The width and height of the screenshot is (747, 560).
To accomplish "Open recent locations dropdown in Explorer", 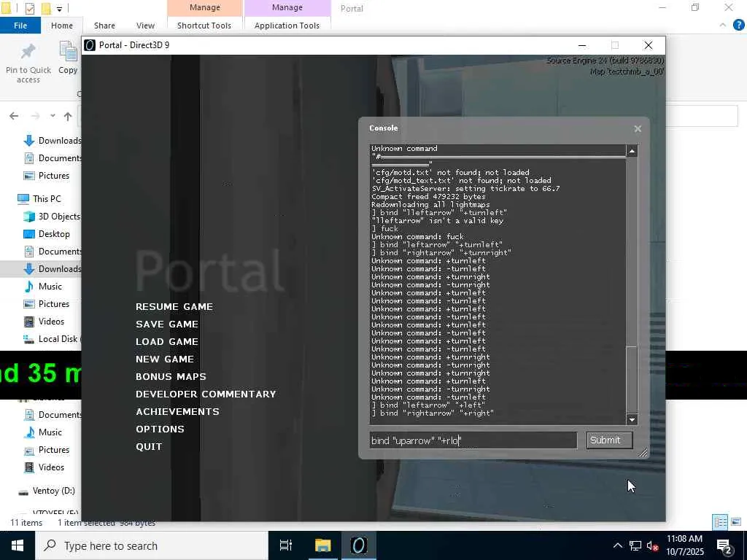I will (53, 116).
